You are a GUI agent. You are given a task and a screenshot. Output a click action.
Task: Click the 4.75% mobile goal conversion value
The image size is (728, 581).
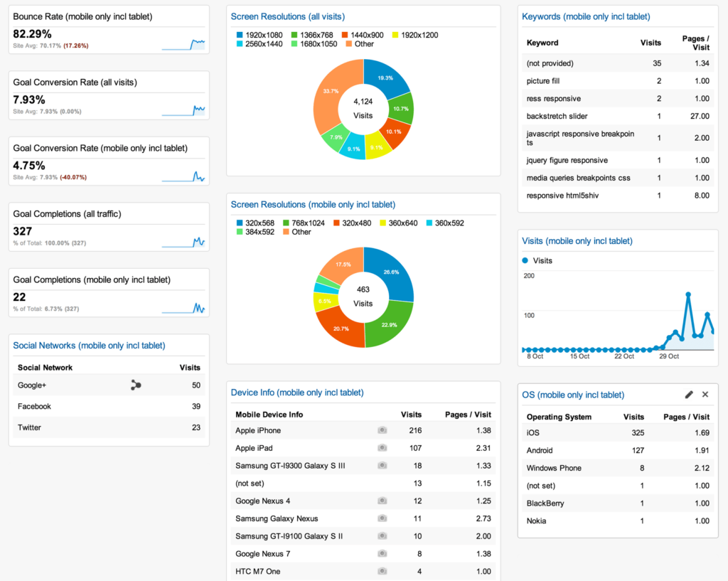[x=28, y=166]
